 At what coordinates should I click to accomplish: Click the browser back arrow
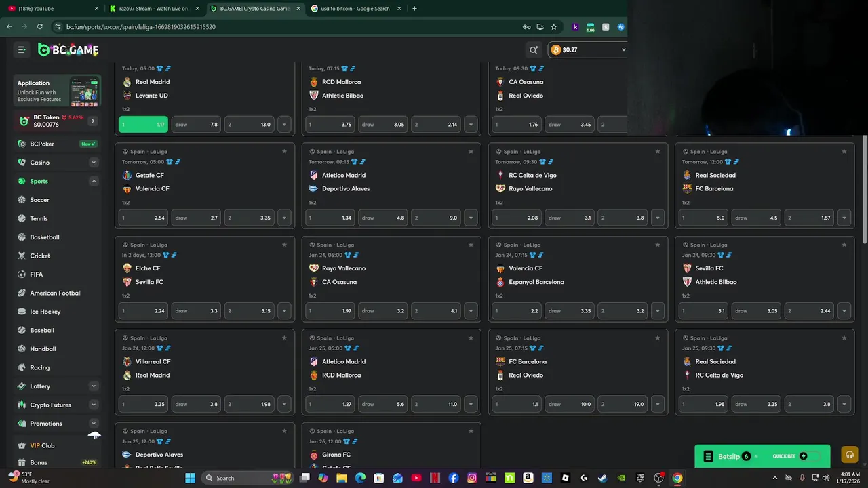pos(9,27)
